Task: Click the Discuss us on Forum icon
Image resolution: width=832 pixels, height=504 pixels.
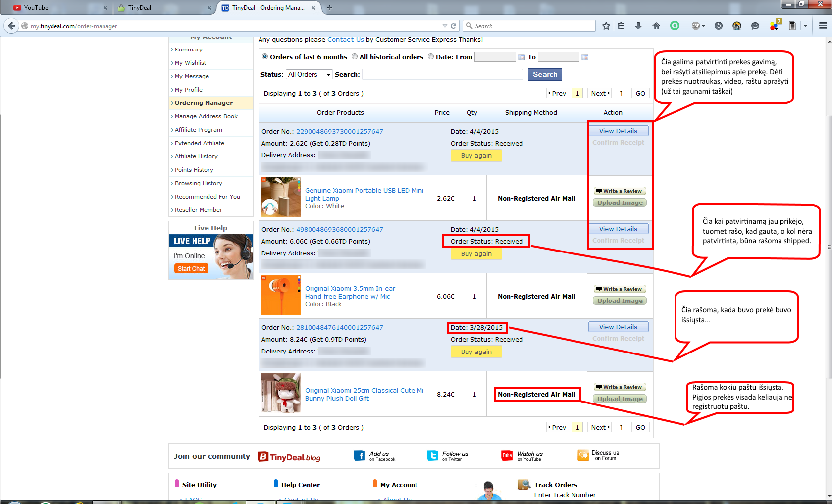Action: tap(583, 455)
